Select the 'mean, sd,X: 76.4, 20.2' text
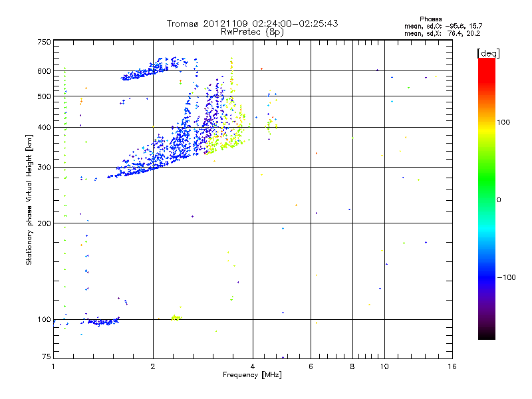Screen dimensions: 532x399 [447, 33]
